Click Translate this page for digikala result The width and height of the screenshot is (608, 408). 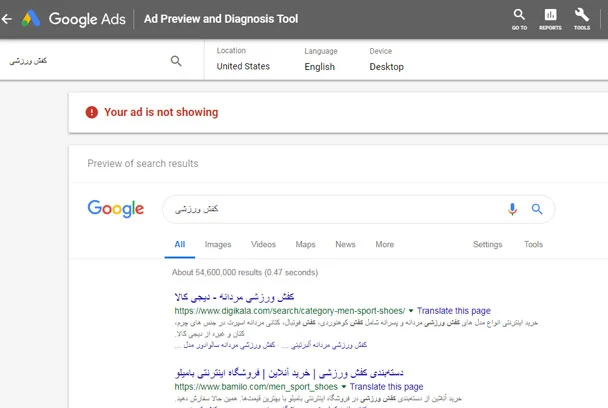tap(454, 311)
